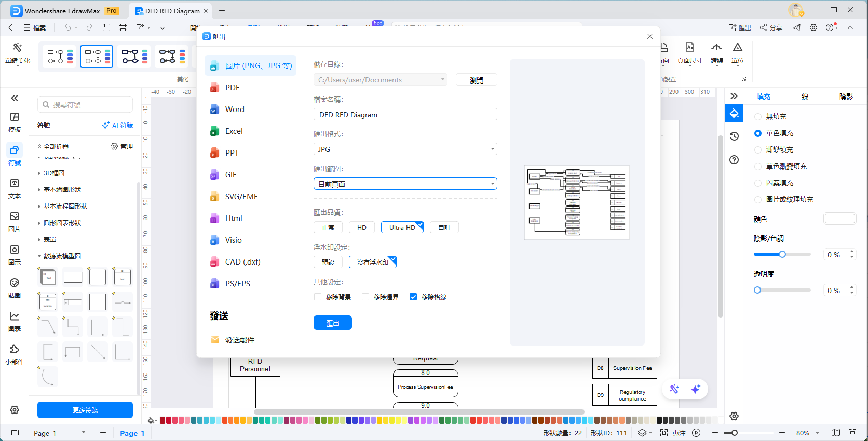Uncheck the remove gridlines checkbox
868x441 pixels.
413,297
